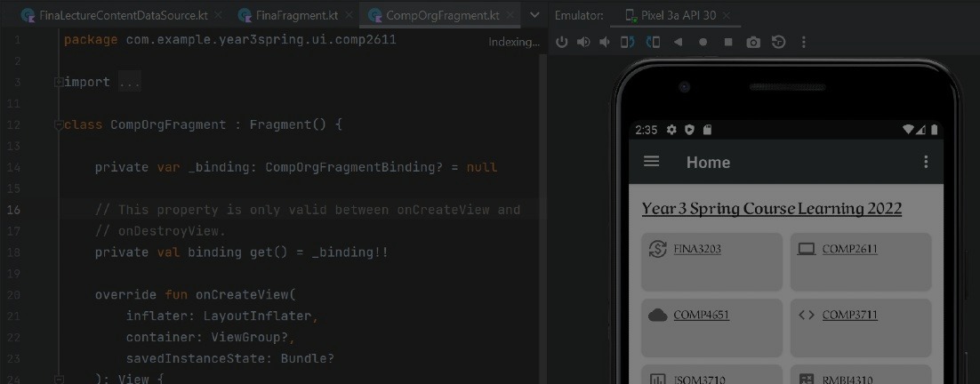Click the shield icon in phone status bar
The height and width of the screenshot is (384, 980).
689,130
